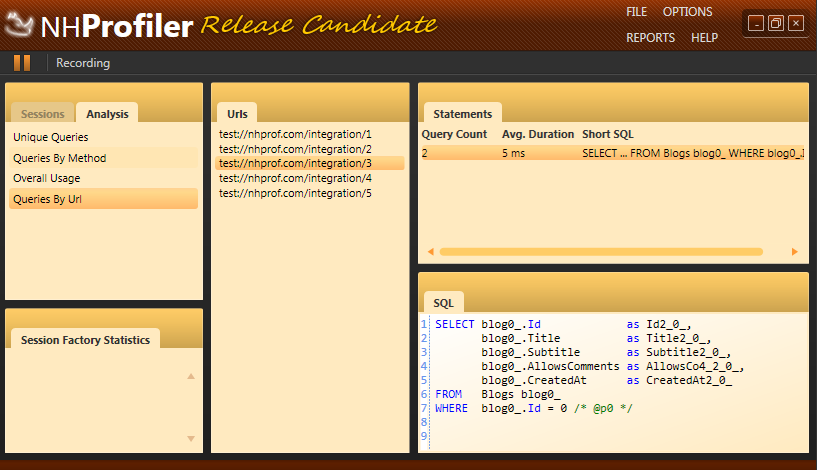Select the SELECT ... FROM Blogs statement row
This screenshot has height=470, width=817.
(x=613, y=153)
